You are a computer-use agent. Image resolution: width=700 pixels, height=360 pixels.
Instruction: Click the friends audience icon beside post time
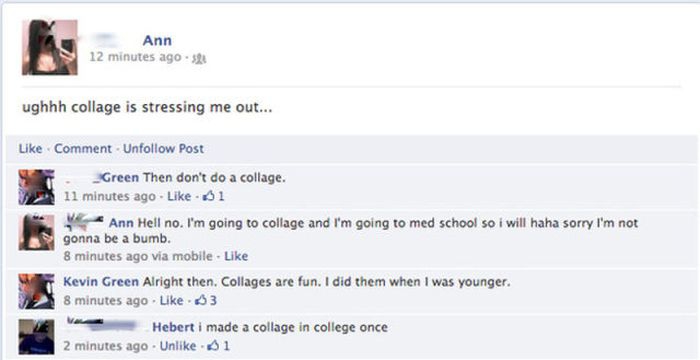[199, 58]
